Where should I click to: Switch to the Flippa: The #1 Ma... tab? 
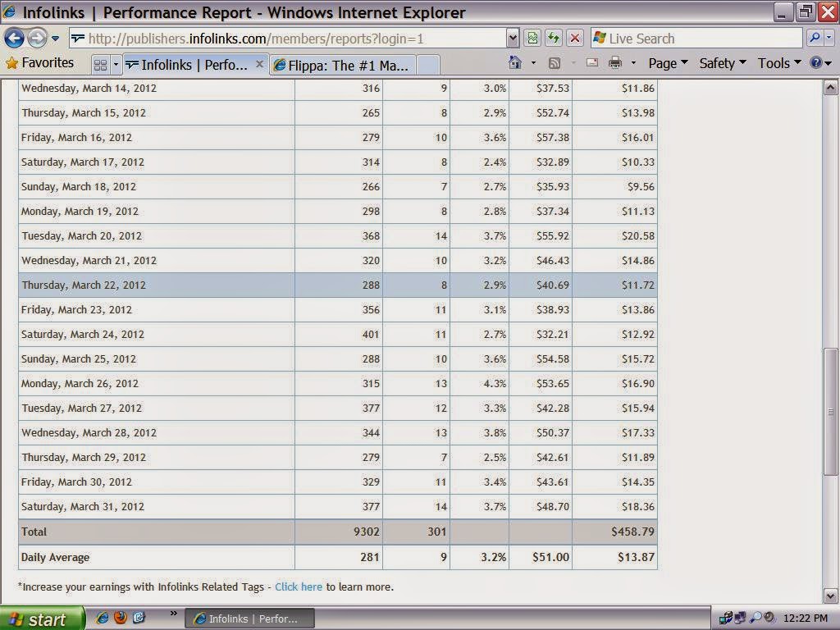pyautogui.click(x=343, y=66)
